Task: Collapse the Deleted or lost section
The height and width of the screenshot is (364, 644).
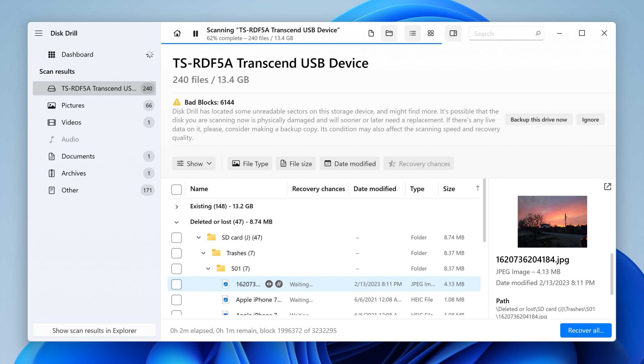Action: (x=176, y=222)
